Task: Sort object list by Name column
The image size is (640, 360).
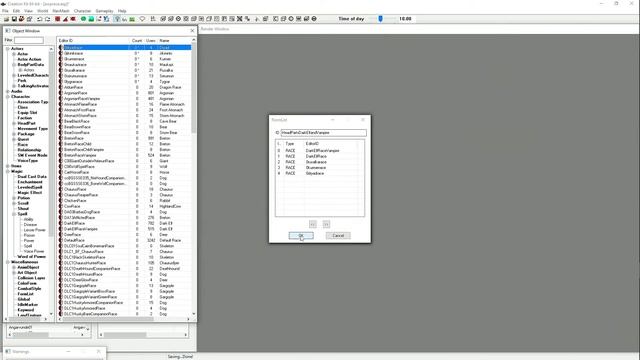Action: [174, 40]
